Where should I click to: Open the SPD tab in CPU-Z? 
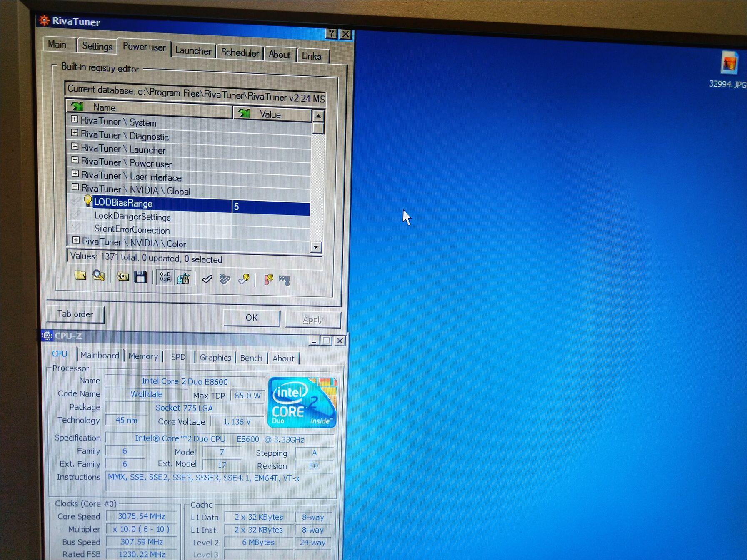click(x=179, y=357)
